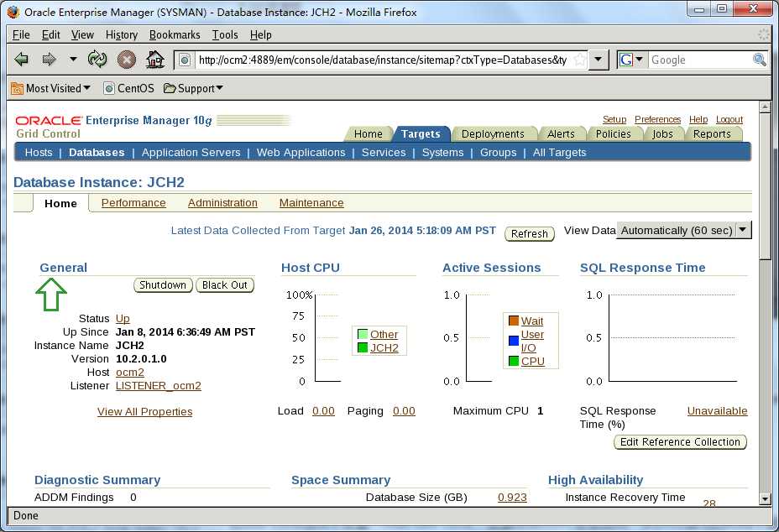Image resolution: width=779 pixels, height=532 pixels.
Task: Open the View Data Automatically (60 sec) dropdown
Action: pyautogui.click(x=683, y=231)
